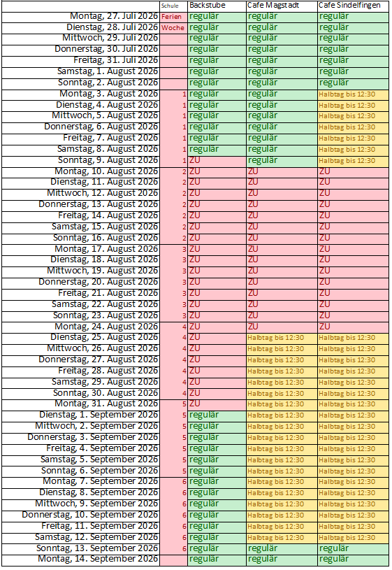Screen dimensions: 392x570
Task: Select Sindelfingen Halbtag cell for 3. August
Action: point(353,94)
